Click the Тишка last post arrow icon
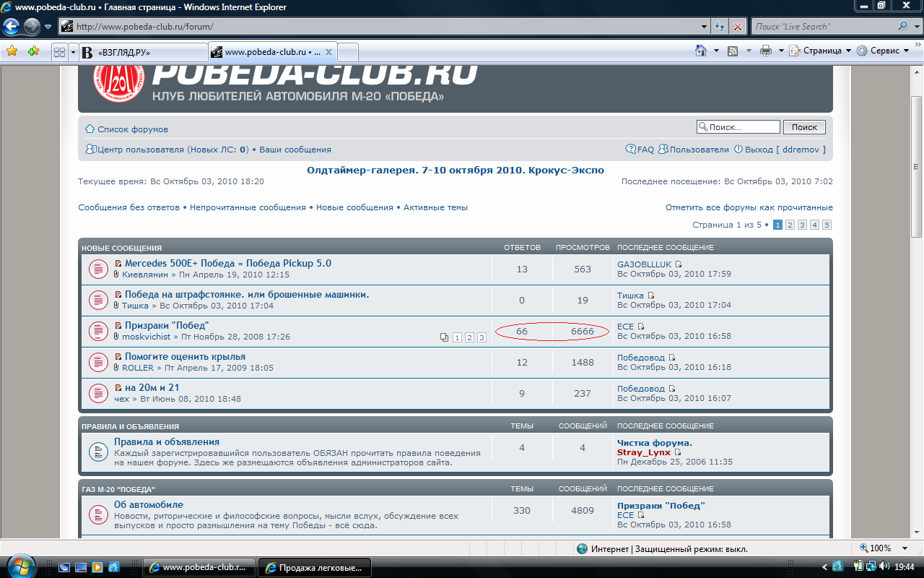Viewport: 924px width, 578px height. [x=651, y=296]
